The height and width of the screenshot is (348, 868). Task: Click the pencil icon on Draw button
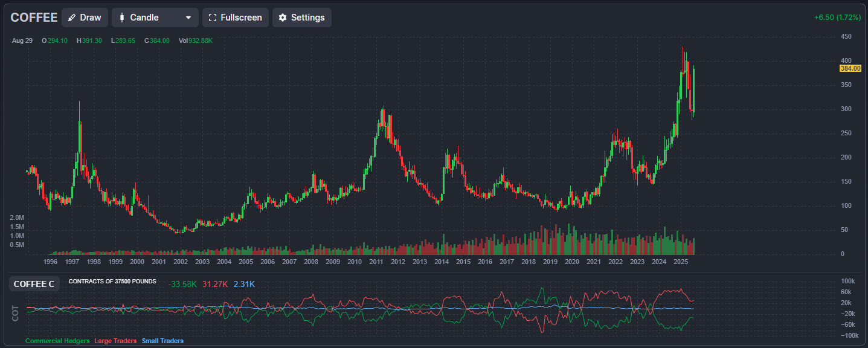[72, 18]
